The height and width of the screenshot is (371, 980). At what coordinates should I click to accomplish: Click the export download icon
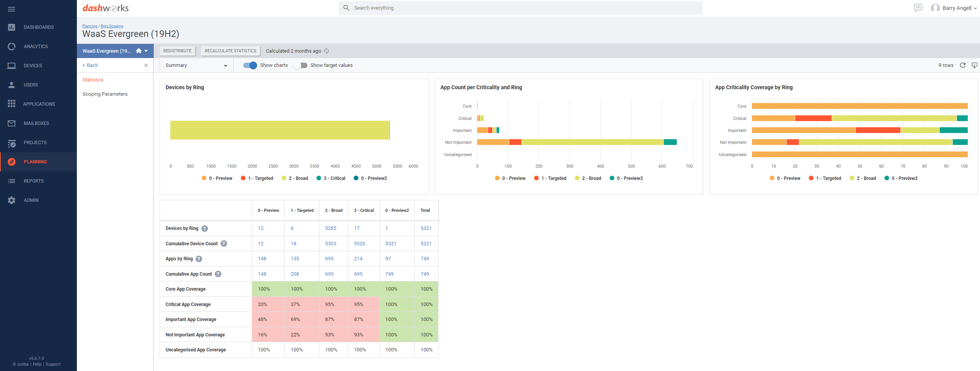point(974,65)
